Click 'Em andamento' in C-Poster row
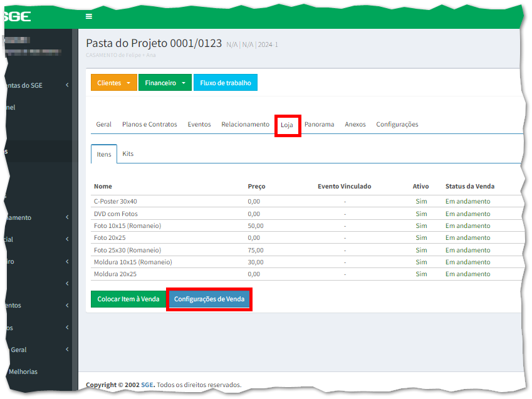This screenshot has height=399, width=532. click(x=468, y=201)
